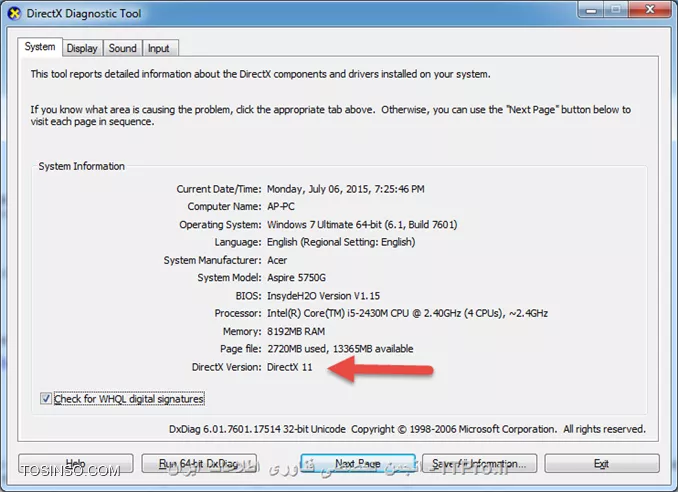678x492 pixels.
Task: Click the '8192MB RAM' memory value
Action: [296, 331]
